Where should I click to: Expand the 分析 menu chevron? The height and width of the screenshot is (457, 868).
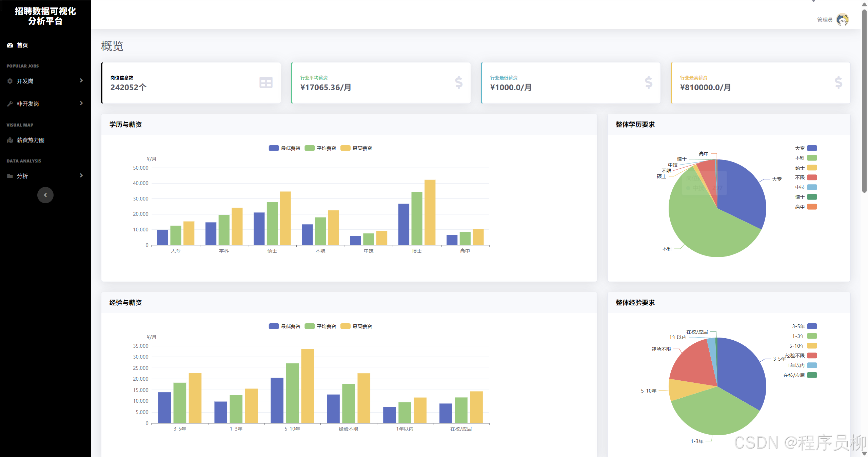click(x=81, y=175)
